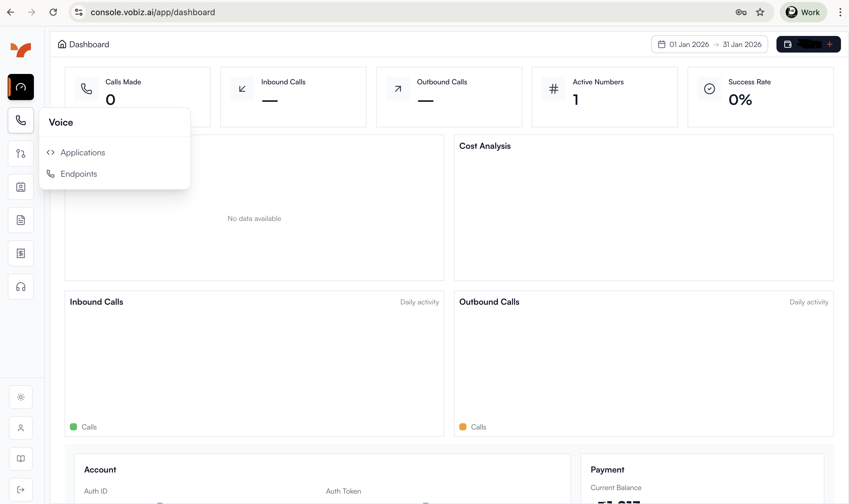Toggle light/dark theme with the sun icon
The image size is (849, 504).
pos(21,396)
